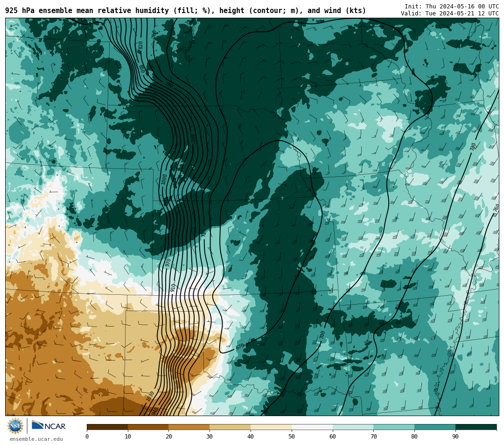This screenshot has height=445, width=504.
Task: Select the 90-100 dark green colorbar segment
Action: pos(476,427)
